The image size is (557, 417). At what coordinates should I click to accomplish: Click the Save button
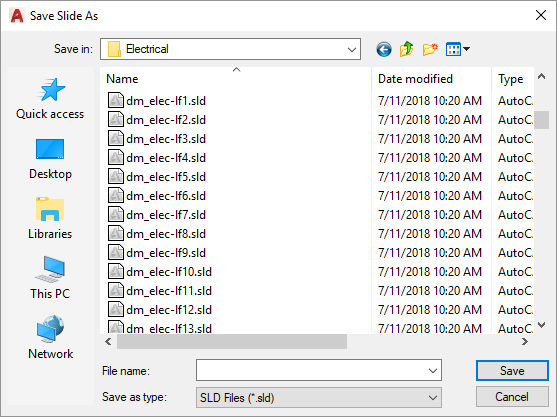(512, 371)
